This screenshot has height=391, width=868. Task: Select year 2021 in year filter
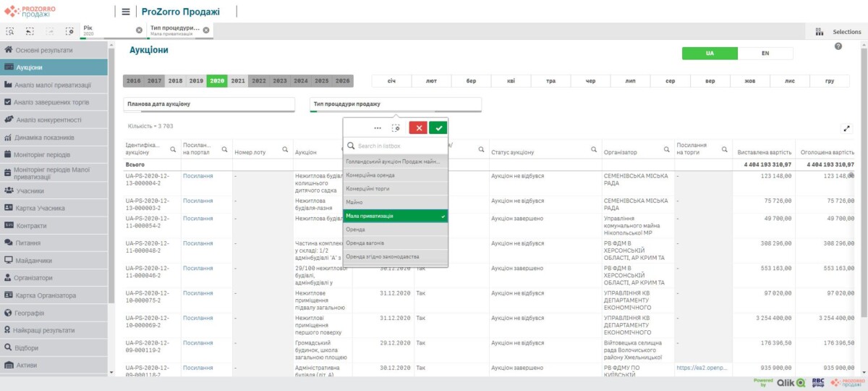click(x=238, y=81)
